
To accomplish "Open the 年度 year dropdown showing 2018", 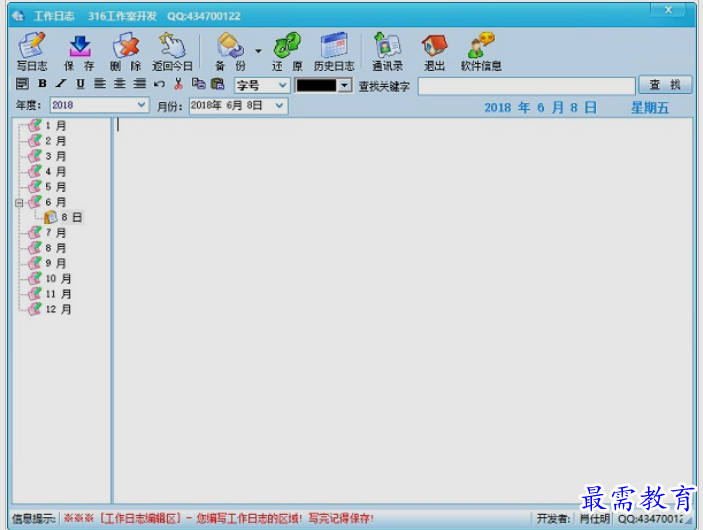I will point(99,105).
